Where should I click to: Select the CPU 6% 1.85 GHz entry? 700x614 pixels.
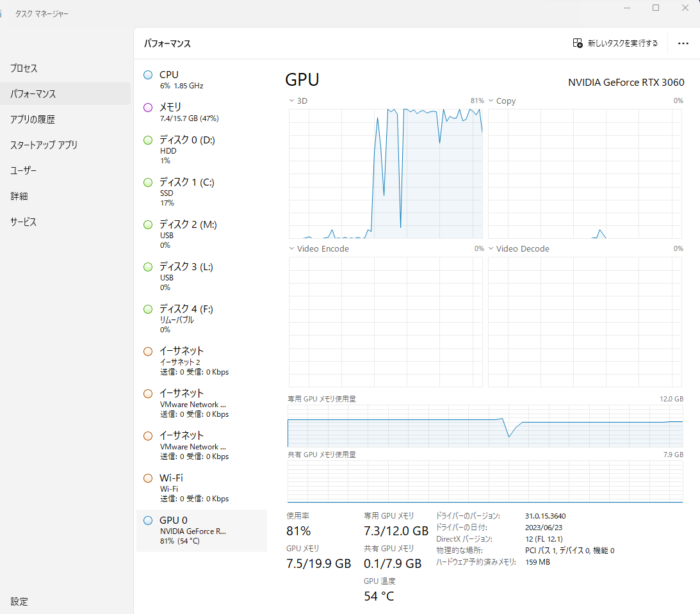(202, 79)
